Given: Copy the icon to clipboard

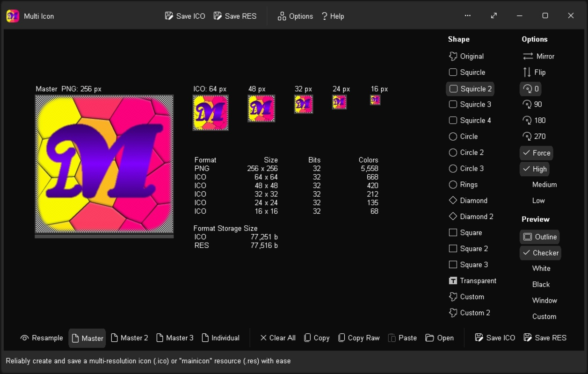Looking at the screenshot, I should click(317, 338).
